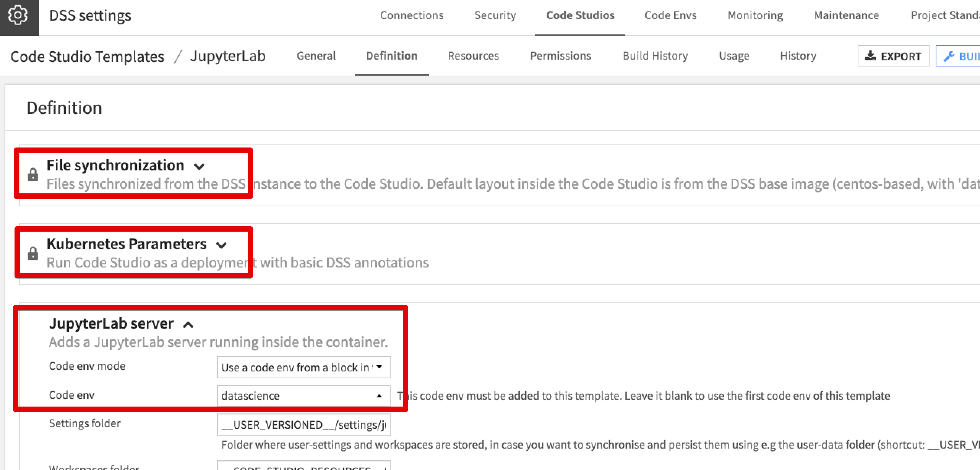
Task: Select the Definition template tab
Action: click(392, 56)
